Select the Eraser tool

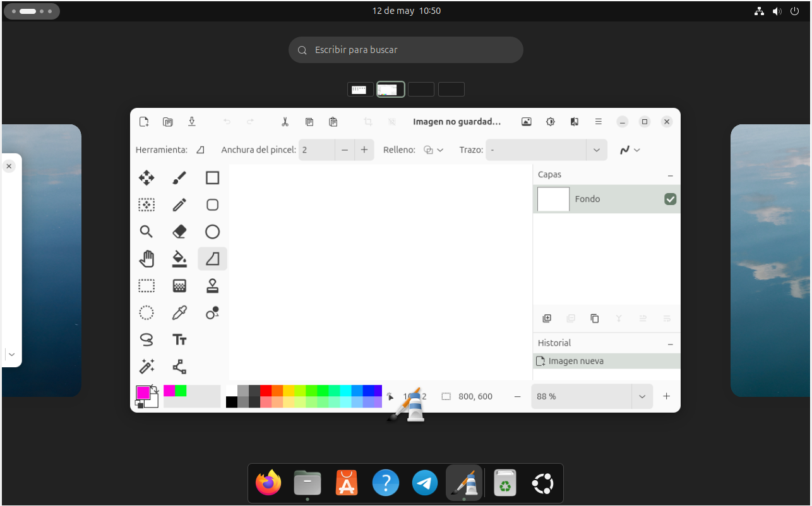(179, 231)
